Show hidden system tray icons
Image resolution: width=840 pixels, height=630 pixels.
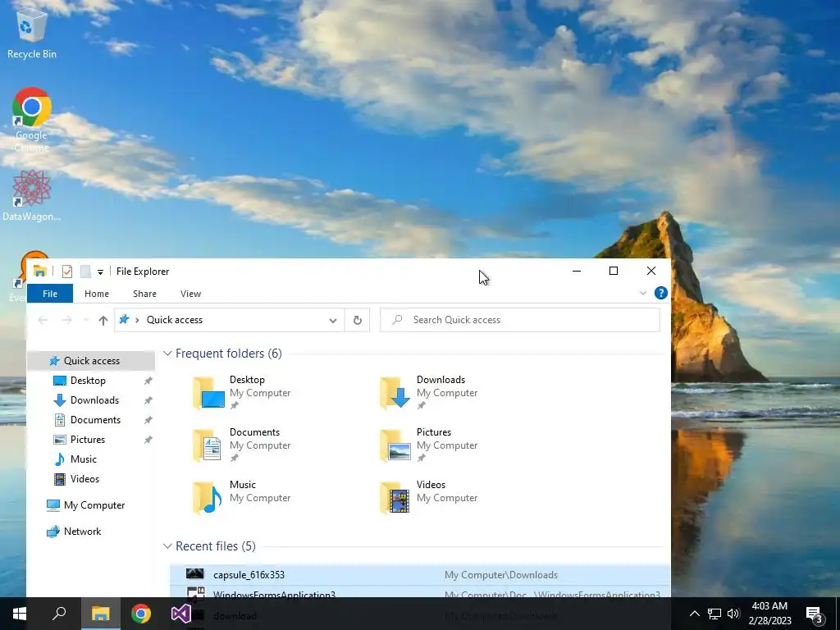coord(694,614)
